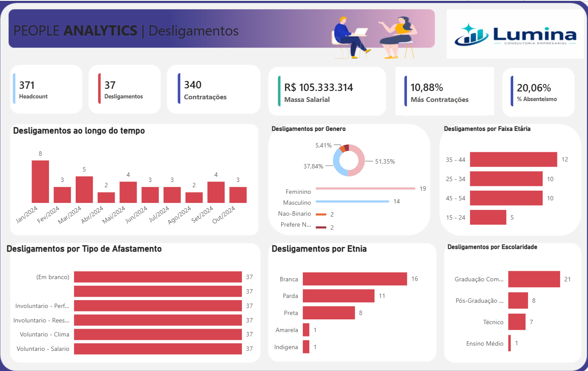
Task: Click the Jul/2024 bar in the time chart
Action: 172,195
